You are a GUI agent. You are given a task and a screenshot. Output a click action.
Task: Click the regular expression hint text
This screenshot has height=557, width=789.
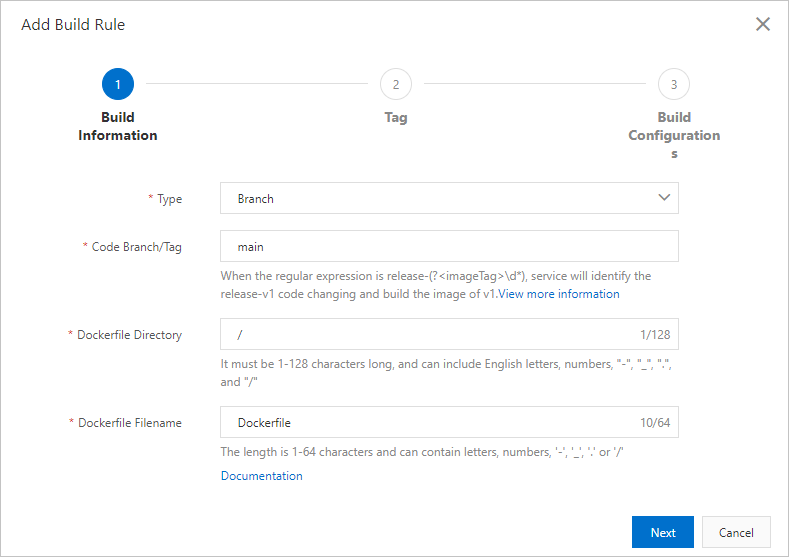pyautogui.click(x=436, y=285)
